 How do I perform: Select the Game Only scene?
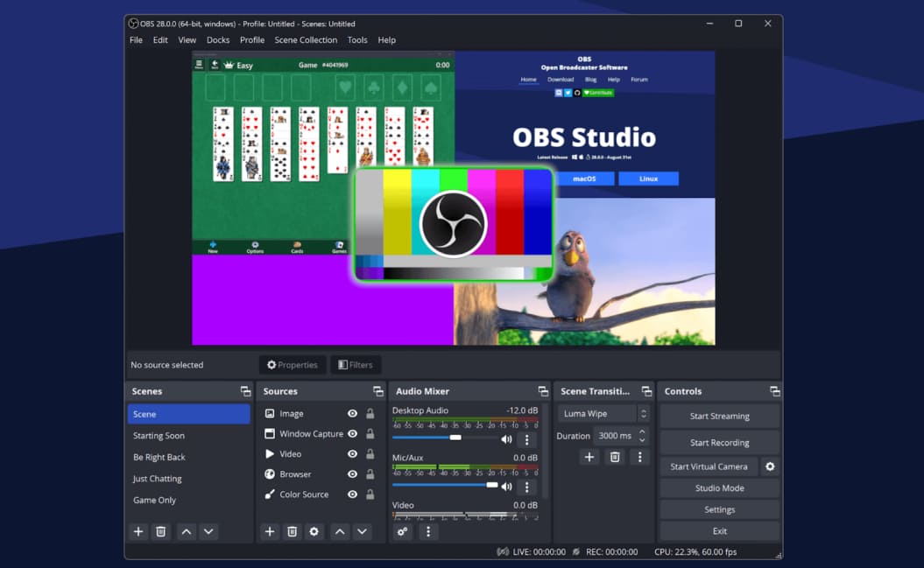tap(188, 501)
